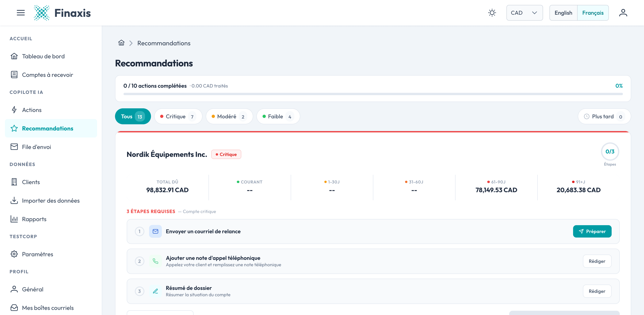Click Rédiger for the phone call note
Viewport: 644px width, 315px height.
coord(597,261)
